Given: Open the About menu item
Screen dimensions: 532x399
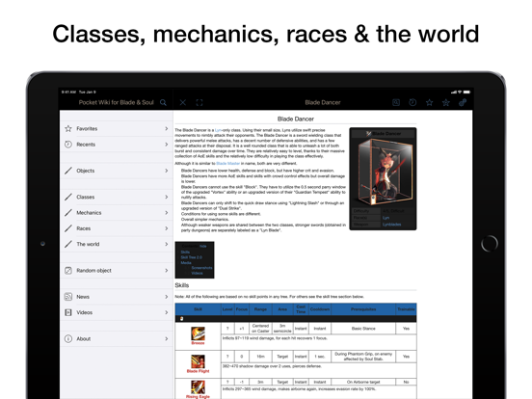Looking at the screenshot, I should (117, 338).
